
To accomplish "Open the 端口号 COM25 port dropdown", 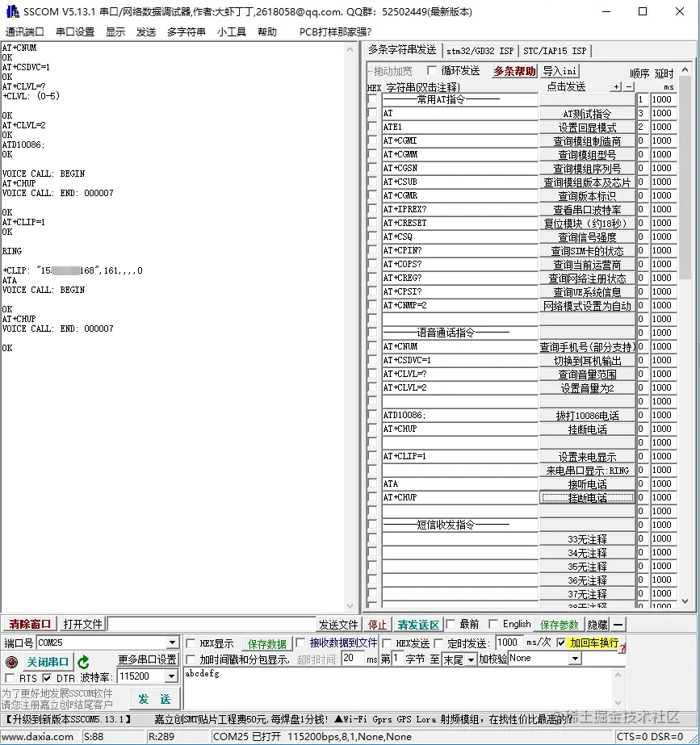I will (x=173, y=642).
